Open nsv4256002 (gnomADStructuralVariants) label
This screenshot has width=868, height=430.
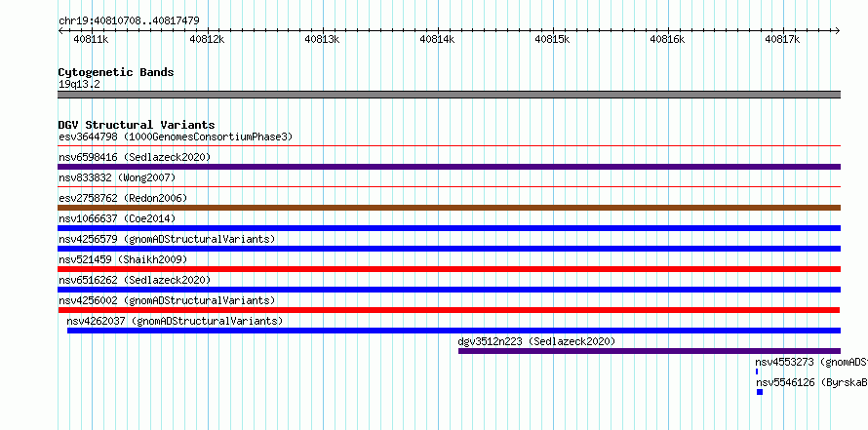[167, 300]
